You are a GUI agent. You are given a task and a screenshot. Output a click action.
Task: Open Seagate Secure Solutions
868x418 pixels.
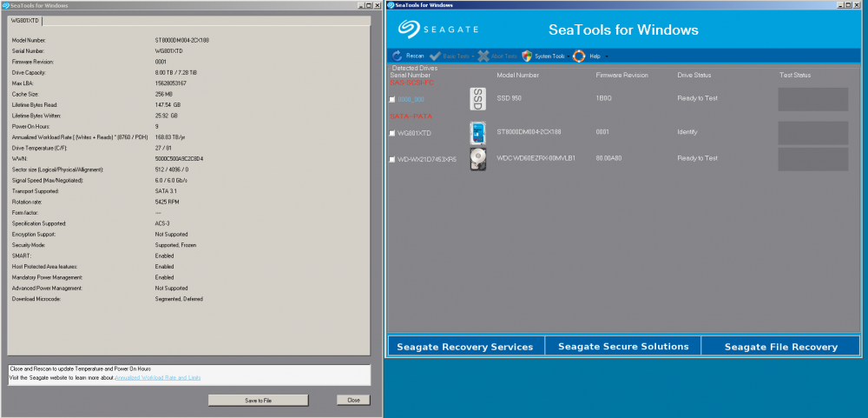coord(623,347)
